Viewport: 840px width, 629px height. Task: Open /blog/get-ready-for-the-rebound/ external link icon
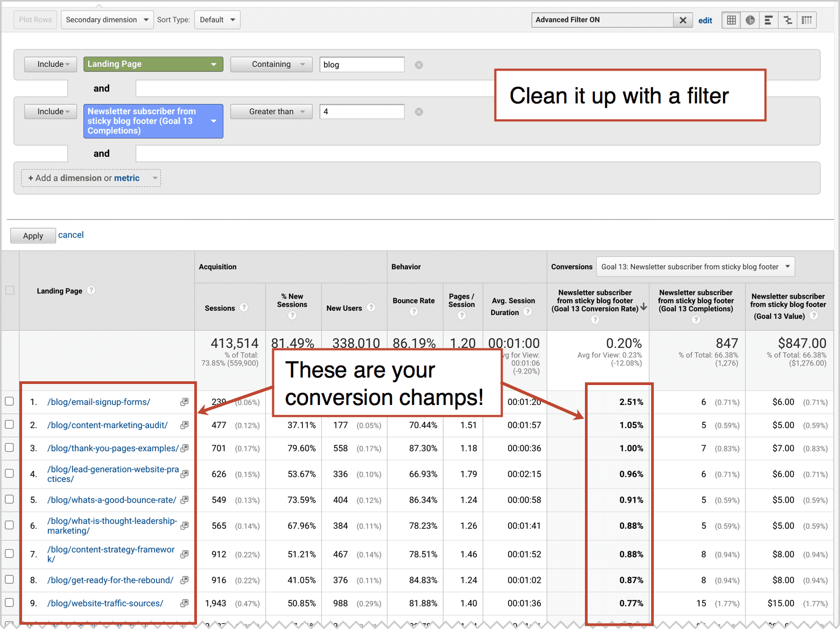185,580
